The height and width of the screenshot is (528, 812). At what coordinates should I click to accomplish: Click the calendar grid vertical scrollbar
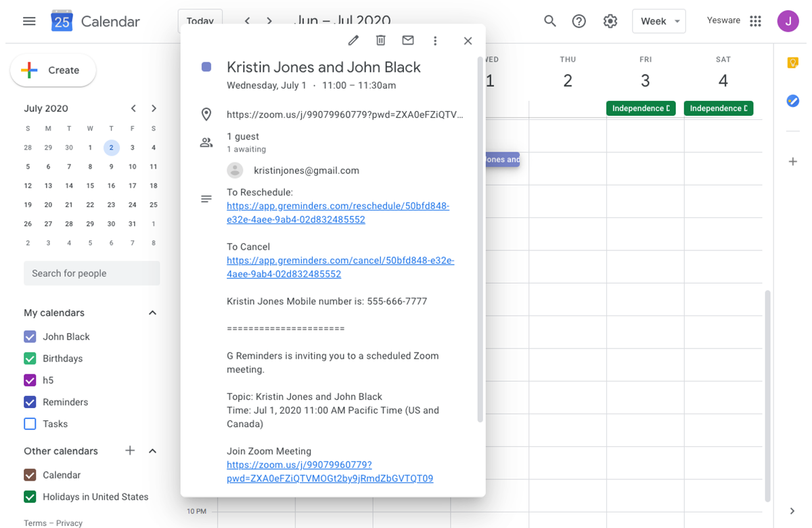pos(767,396)
